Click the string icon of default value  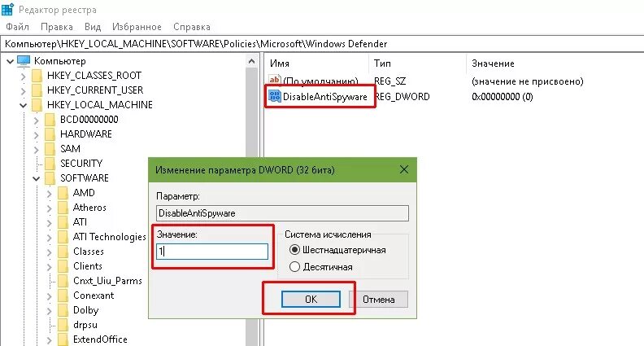(274, 80)
